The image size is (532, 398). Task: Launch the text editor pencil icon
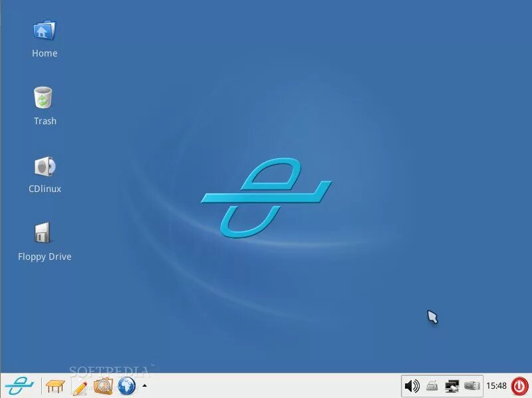click(80, 387)
